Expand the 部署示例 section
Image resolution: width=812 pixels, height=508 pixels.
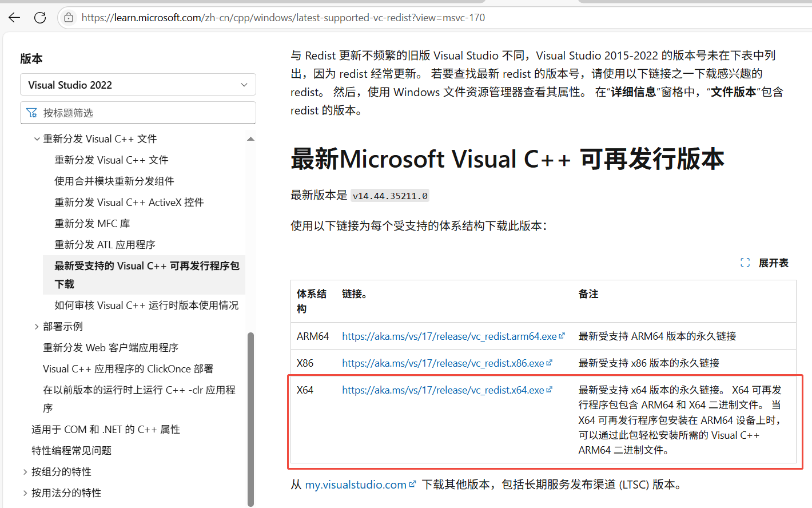[37, 327]
